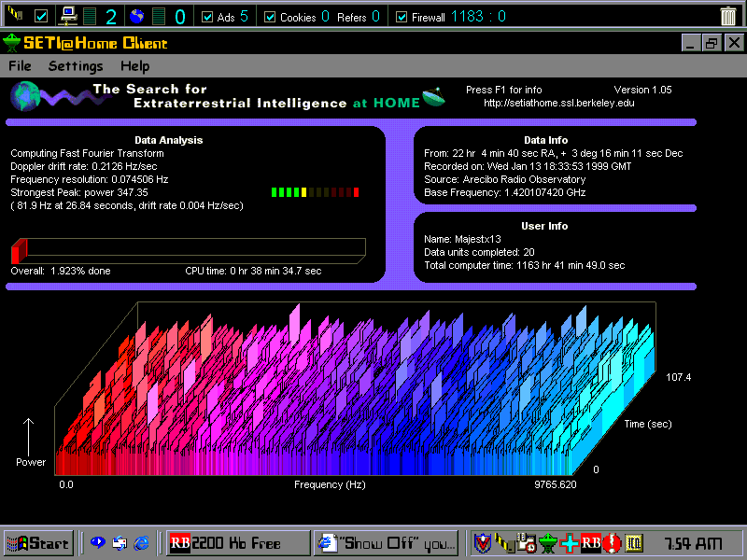This screenshot has height=560, width=747.
Task: Open the Settings menu
Action: [76, 65]
